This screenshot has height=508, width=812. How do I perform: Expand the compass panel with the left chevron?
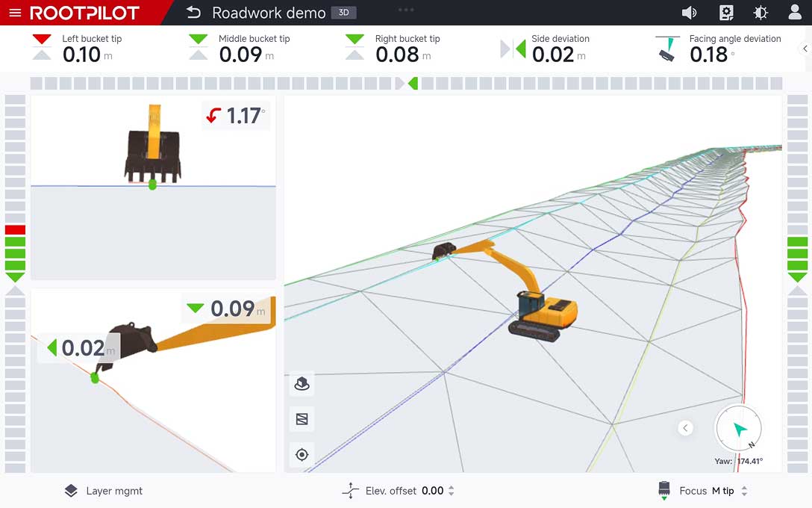[x=685, y=427]
